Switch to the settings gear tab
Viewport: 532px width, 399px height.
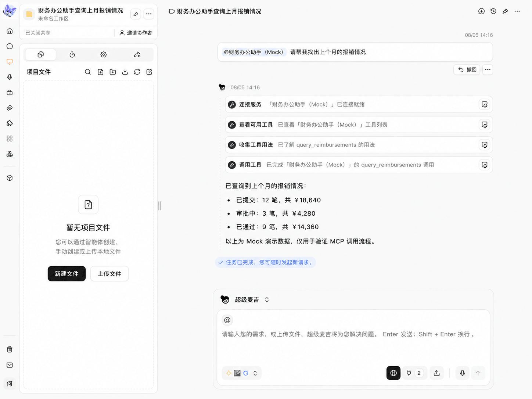(x=104, y=54)
